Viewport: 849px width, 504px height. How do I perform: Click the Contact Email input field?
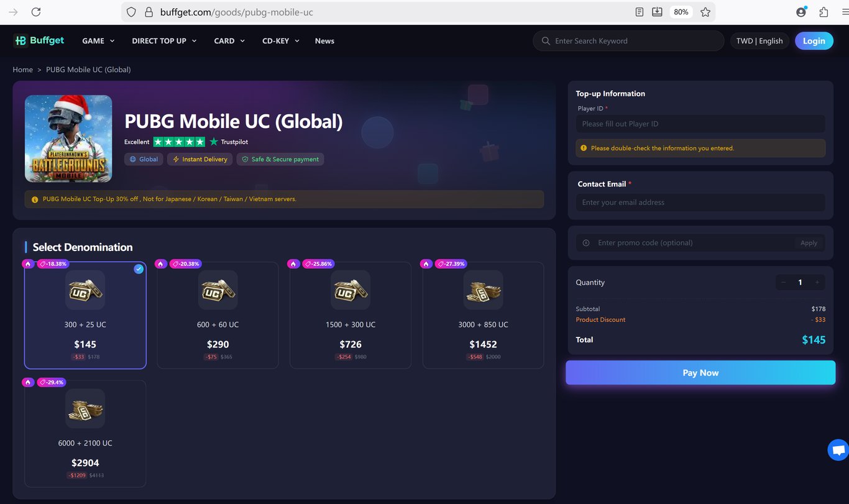point(700,202)
